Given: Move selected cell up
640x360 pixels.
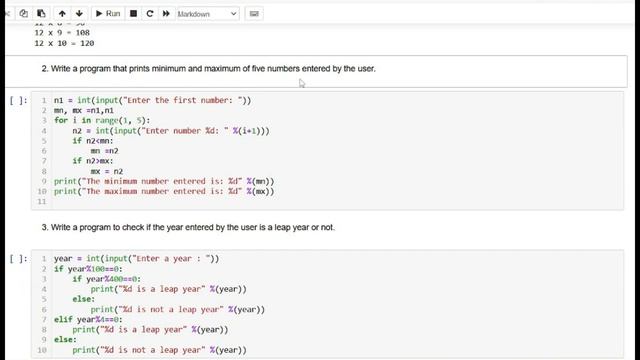Looking at the screenshot, I should coord(62,13).
